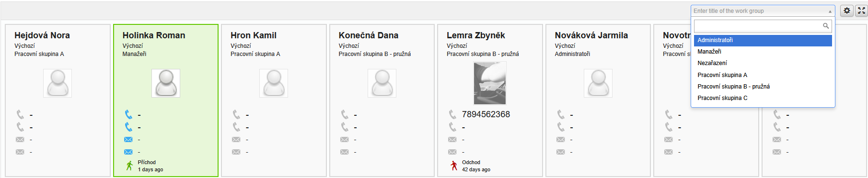Click Lemra Zbyněk's phone icon next to 7894562368

pyautogui.click(x=452, y=114)
